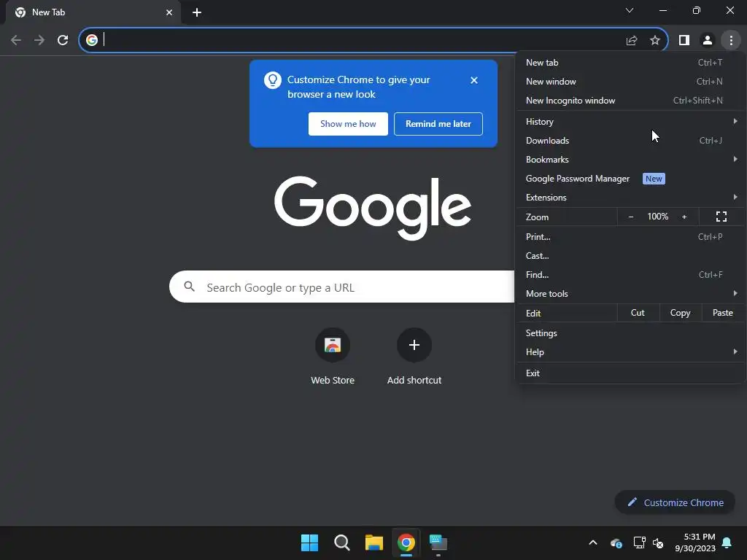Expand the History submenu
747x560 pixels.
(x=630, y=122)
